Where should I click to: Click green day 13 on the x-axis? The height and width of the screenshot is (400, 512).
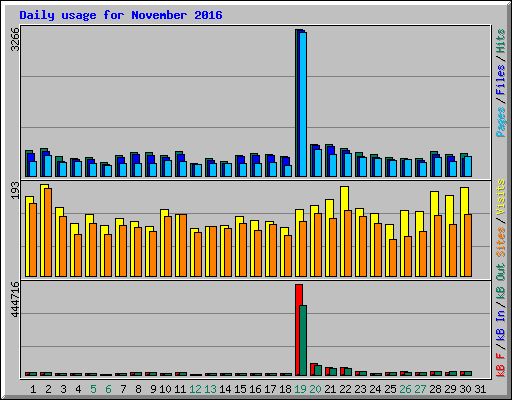210,389
